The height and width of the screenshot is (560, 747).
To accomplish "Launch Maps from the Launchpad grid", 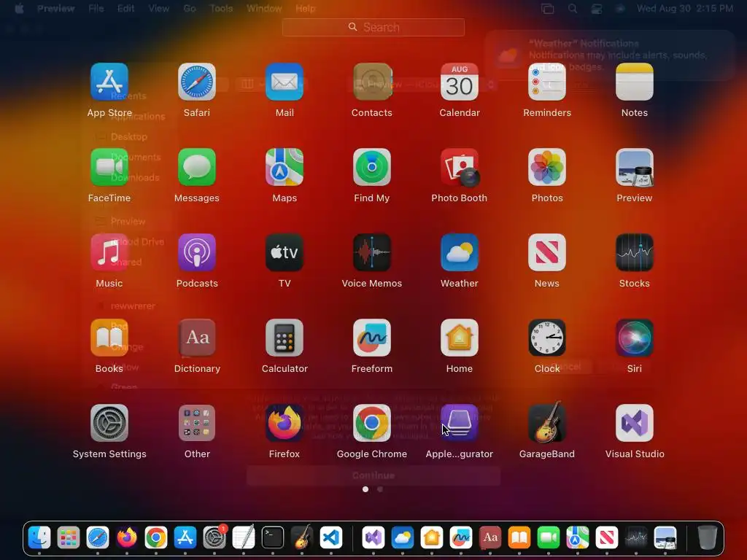I will click(285, 167).
